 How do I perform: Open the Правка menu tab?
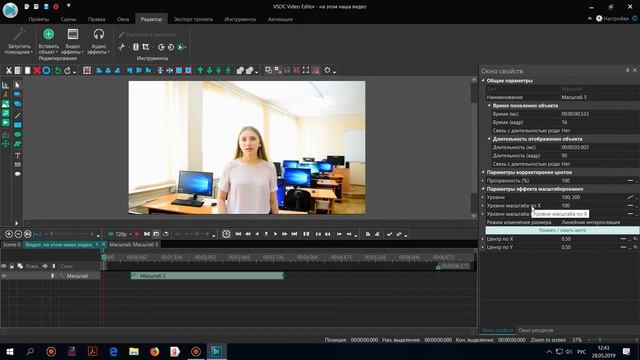(x=96, y=19)
